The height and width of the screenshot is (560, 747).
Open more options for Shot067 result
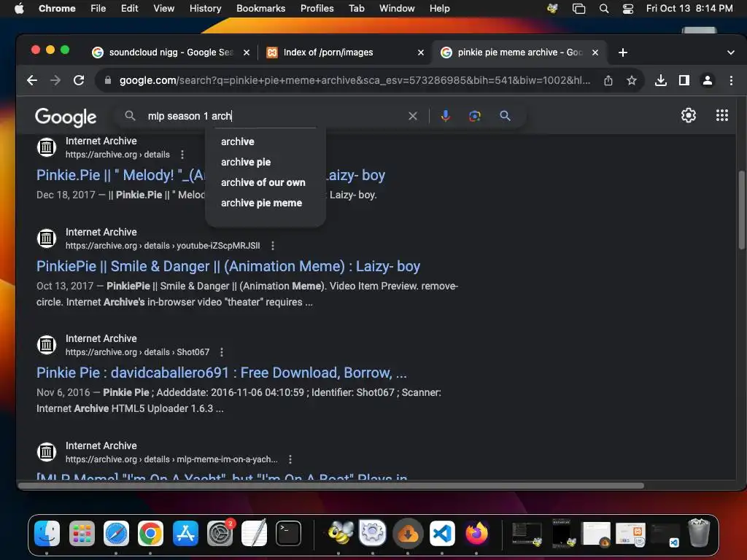click(222, 352)
